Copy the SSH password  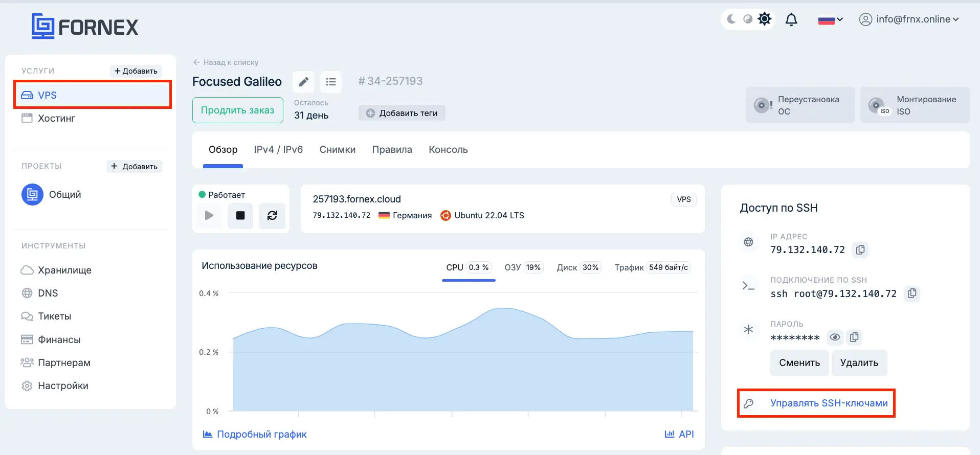(854, 337)
